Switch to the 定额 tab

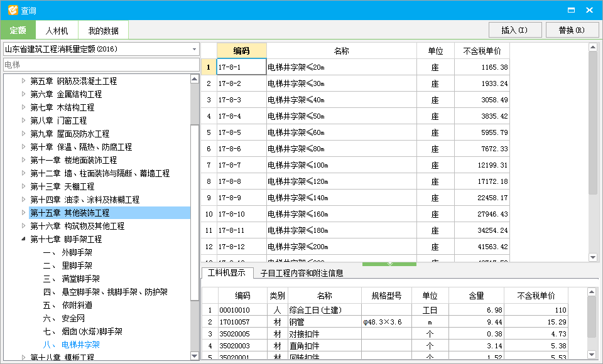click(18, 30)
